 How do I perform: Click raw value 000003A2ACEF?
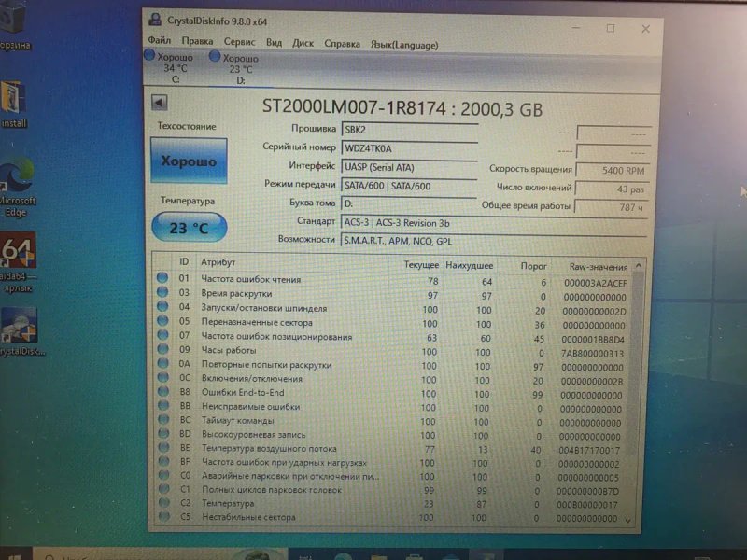596,284
